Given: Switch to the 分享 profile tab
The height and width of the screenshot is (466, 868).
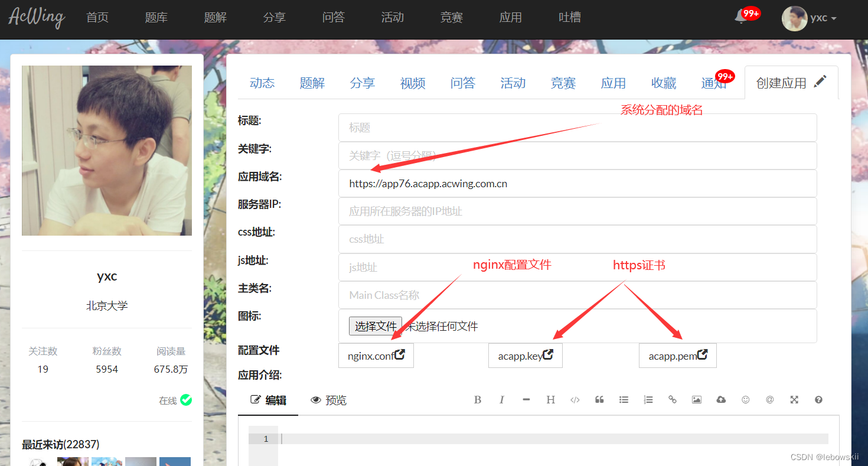Looking at the screenshot, I should pos(363,83).
